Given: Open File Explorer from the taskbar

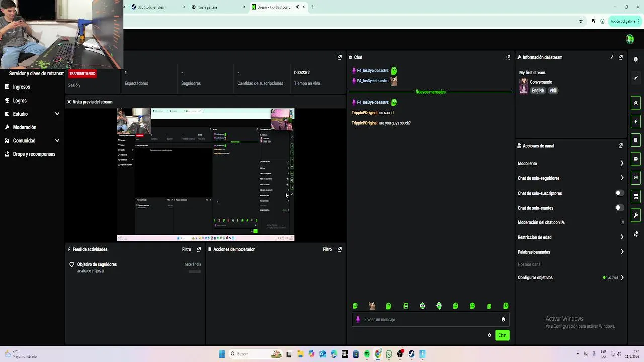Looking at the screenshot, I should tap(300, 354).
